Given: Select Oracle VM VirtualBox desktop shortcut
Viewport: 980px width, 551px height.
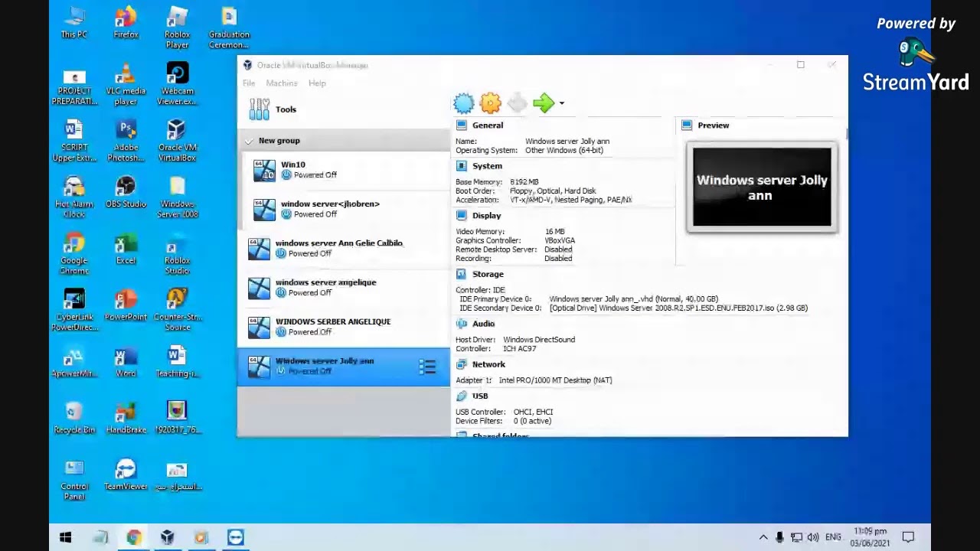Looking at the screenshot, I should [177, 142].
